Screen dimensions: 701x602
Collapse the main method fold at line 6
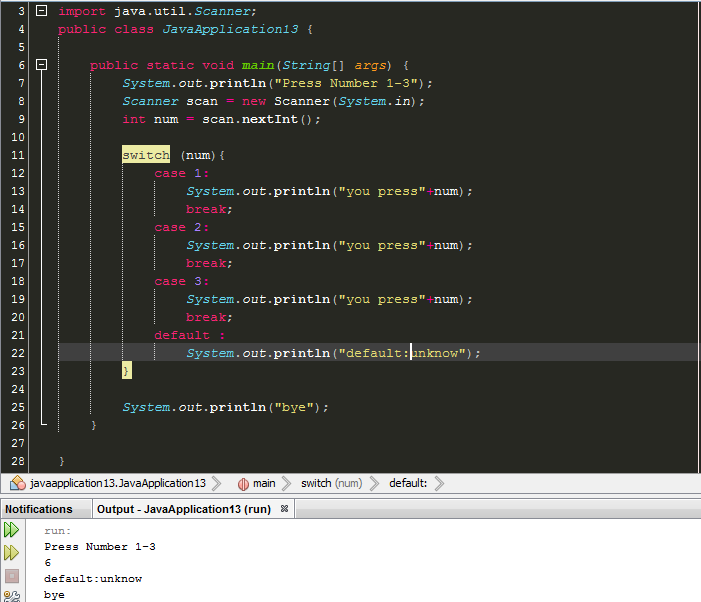pos(41,65)
